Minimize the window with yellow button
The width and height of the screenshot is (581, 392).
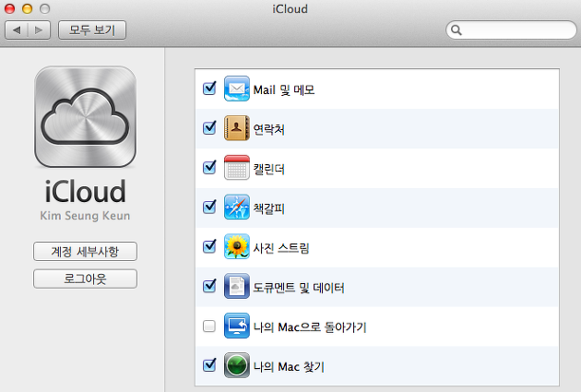(x=28, y=8)
